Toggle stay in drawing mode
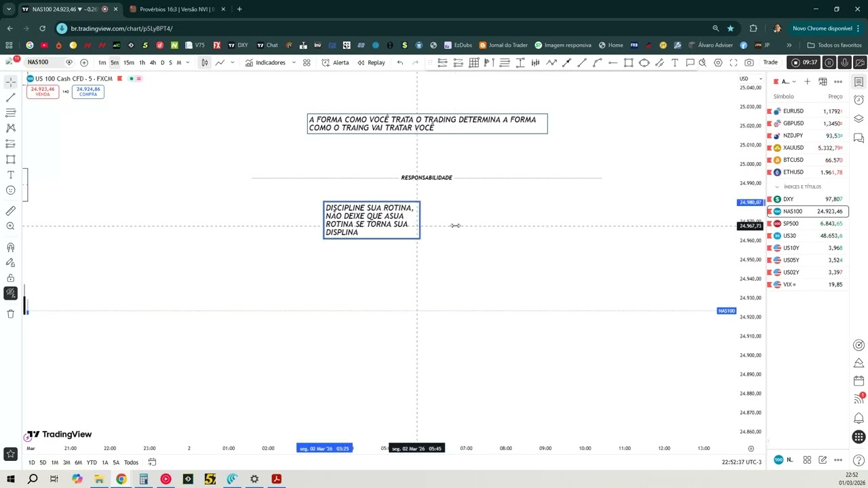868x488 pixels. (x=10, y=263)
